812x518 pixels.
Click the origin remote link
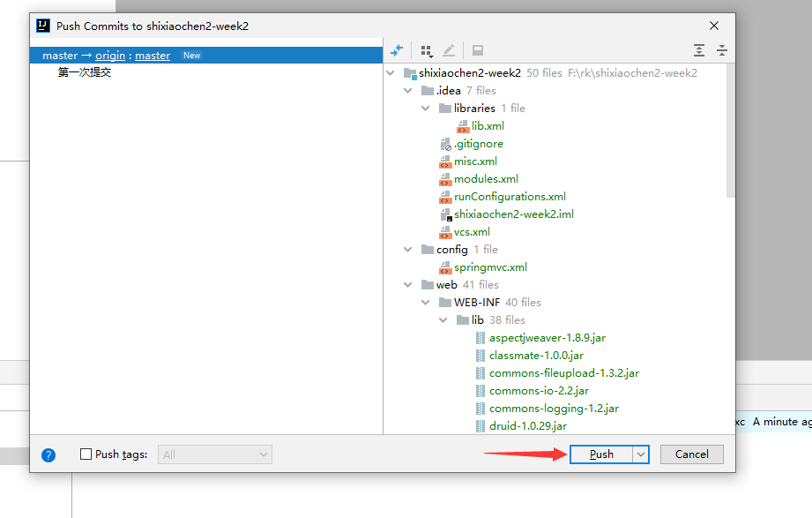110,56
